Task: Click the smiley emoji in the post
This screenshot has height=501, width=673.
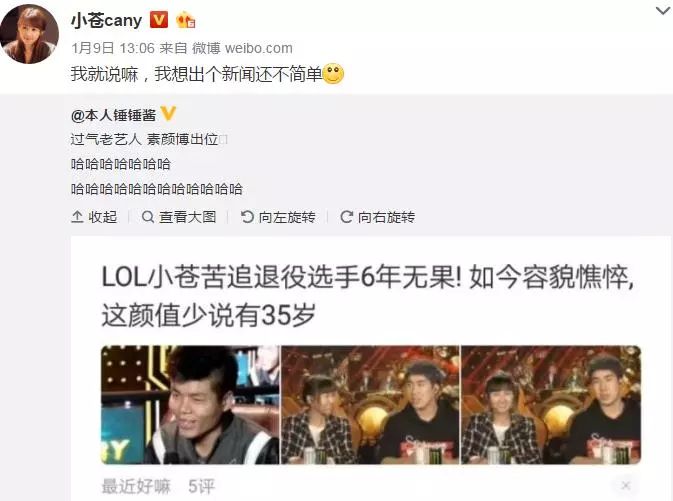Action: [x=333, y=74]
